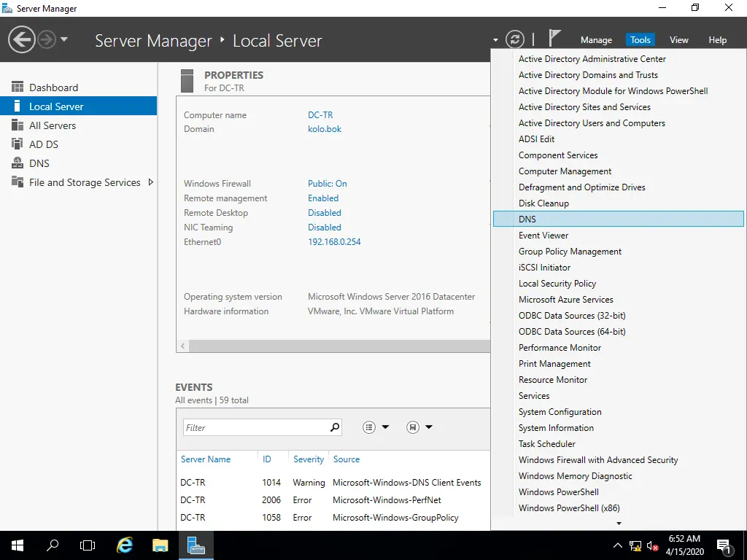Expand File and Storage Services arrow
Image resolution: width=747 pixels, height=560 pixels.
(150, 182)
